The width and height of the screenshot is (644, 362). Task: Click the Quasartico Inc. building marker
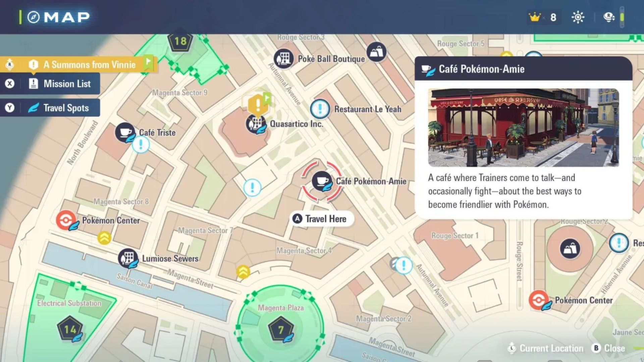(256, 124)
